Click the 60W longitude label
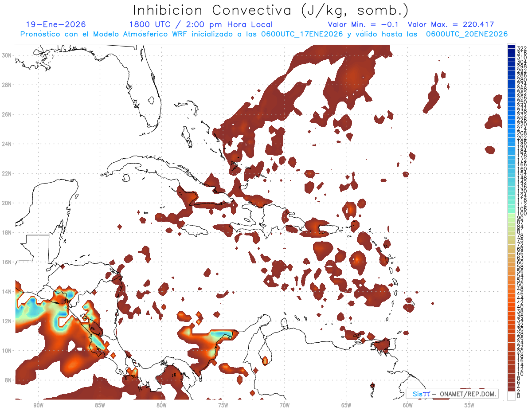 (x=408, y=405)
